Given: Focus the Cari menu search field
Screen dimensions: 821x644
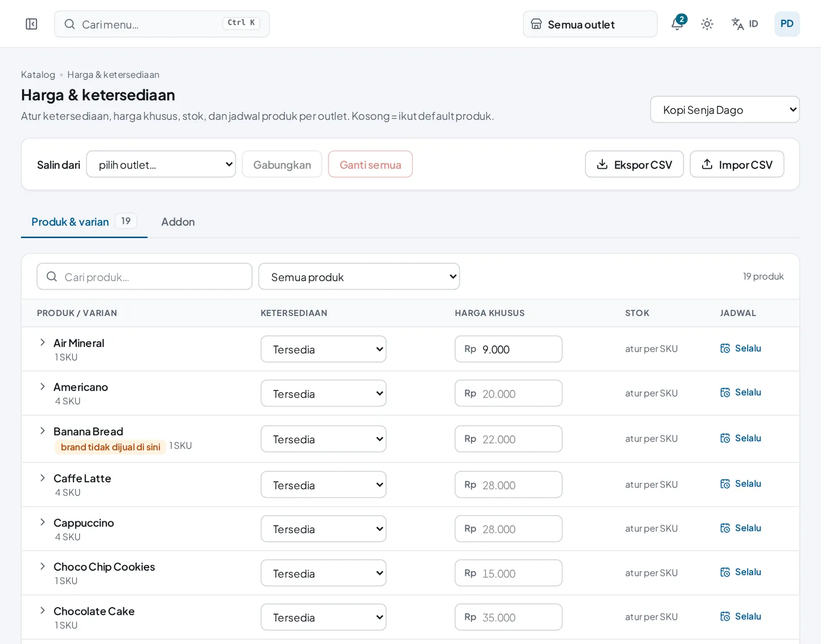Looking at the screenshot, I should tap(162, 24).
